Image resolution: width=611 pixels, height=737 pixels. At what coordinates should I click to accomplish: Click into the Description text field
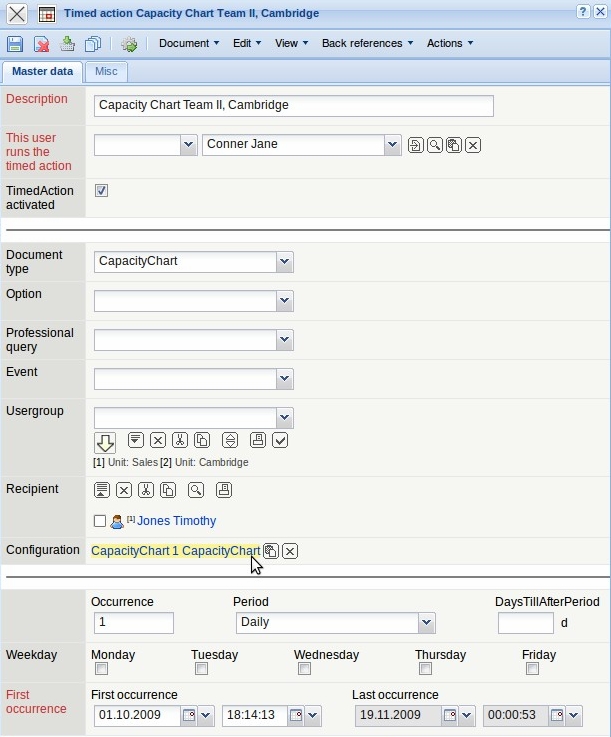293,106
